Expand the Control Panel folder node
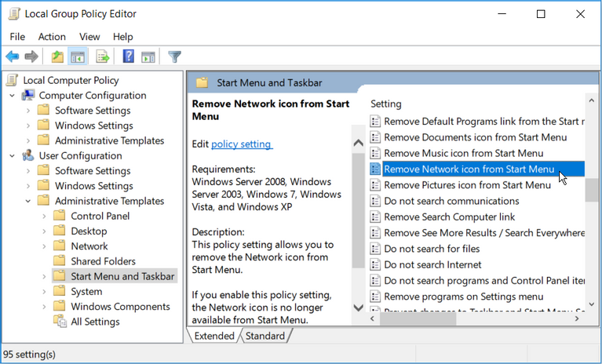This screenshot has height=364, width=602. pyautogui.click(x=44, y=217)
